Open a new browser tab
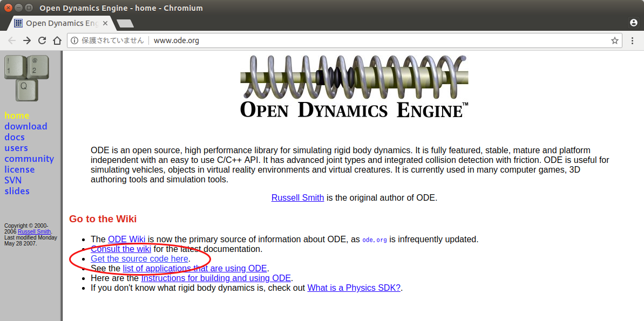 pos(125,23)
